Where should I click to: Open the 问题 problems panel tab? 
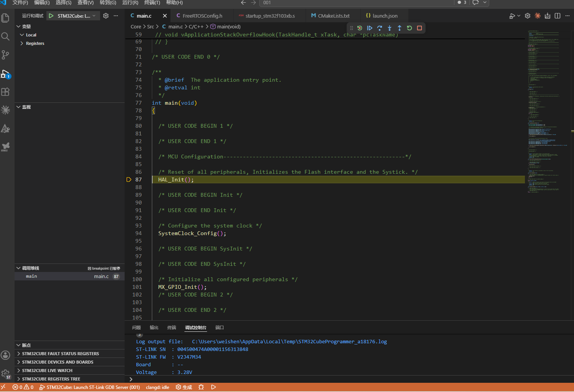(137, 328)
